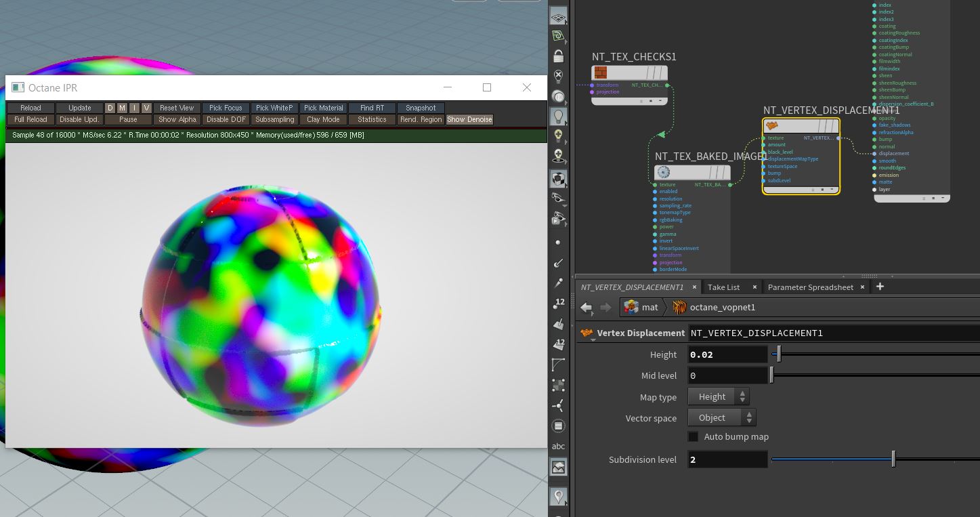The height and width of the screenshot is (517, 980).
Task: Click the three-axis marker icon in toolbar
Action: pyautogui.click(x=558, y=406)
